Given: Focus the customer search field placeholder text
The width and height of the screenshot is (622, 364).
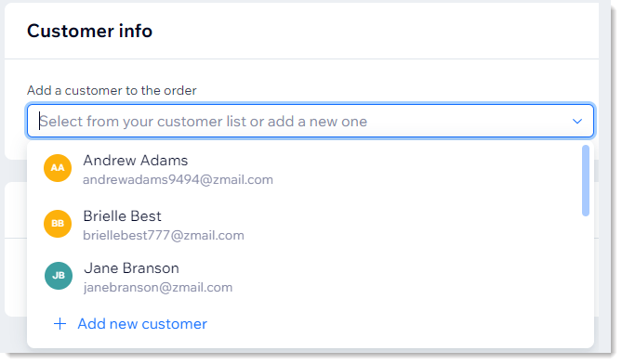Looking at the screenshot, I should pyautogui.click(x=203, y=122).
